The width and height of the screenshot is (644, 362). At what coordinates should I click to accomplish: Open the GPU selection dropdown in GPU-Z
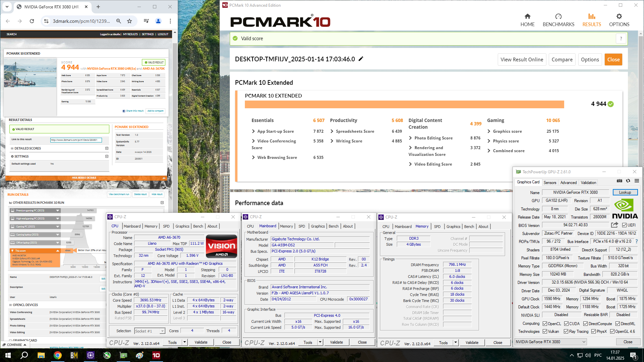click(550, 342)
